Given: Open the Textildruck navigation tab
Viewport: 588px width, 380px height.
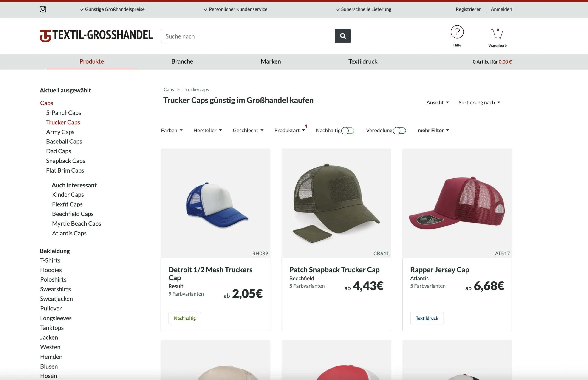Looking at the screenshot, I should point(362,61).
